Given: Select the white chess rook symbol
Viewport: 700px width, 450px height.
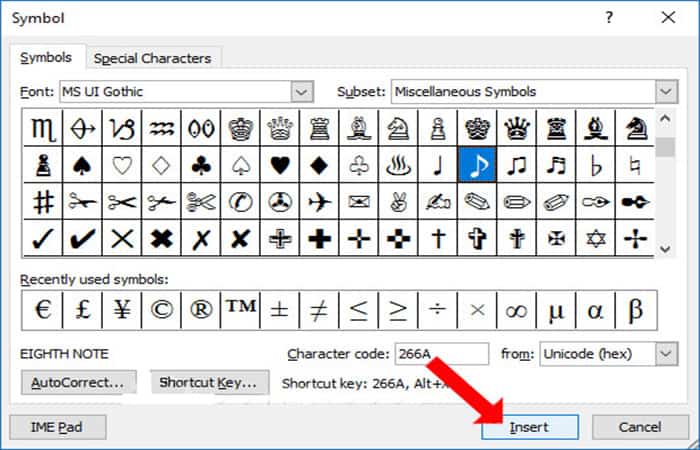Looking at the screenshot, I should [x=319, y=128].
